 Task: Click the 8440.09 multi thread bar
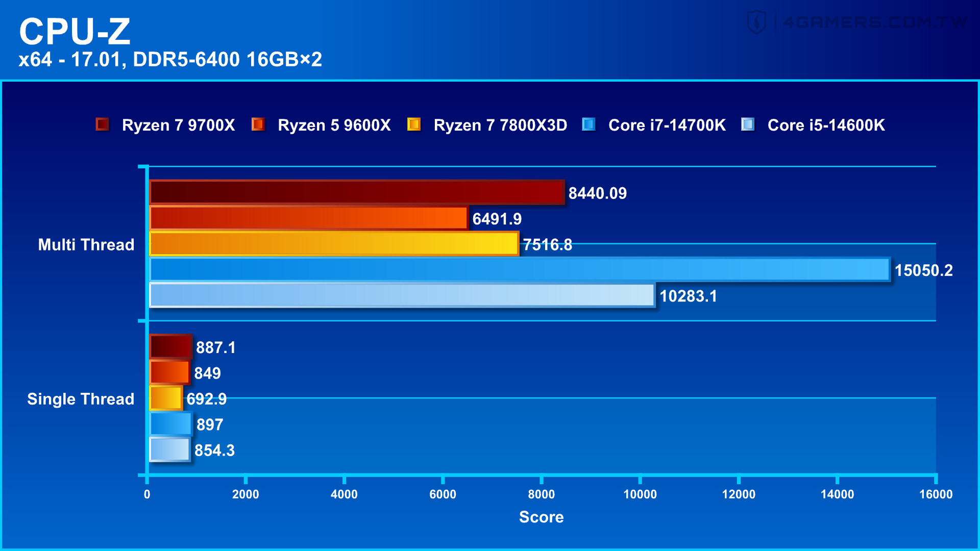(x=357, y=192)
